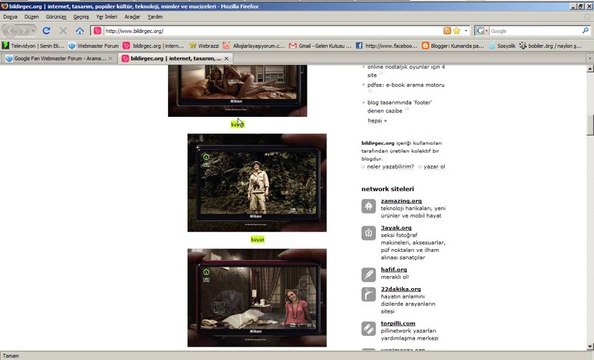
Task: Click the Forward arrow navigation button
Action: point(23,31)
